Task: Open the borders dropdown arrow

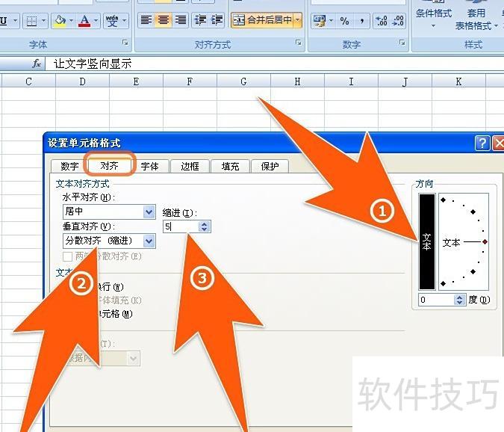Action: (x=44, y=21)
